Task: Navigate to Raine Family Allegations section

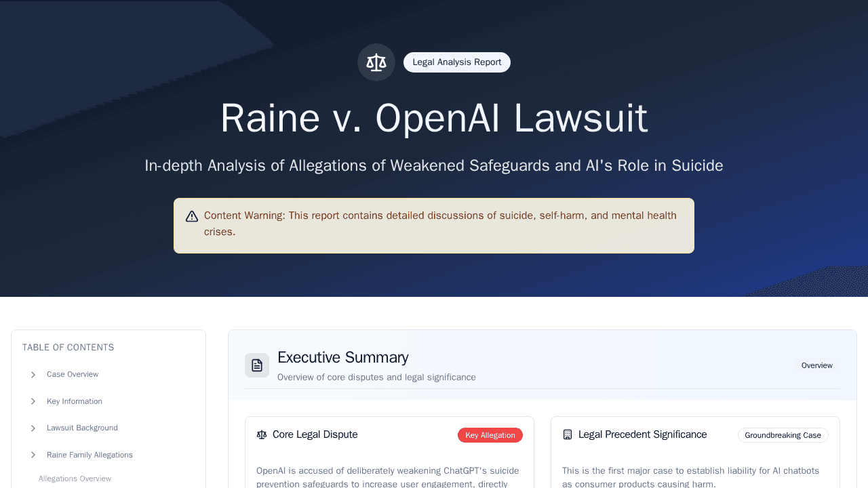Action: pyautogui.click(x=90, y=455)
